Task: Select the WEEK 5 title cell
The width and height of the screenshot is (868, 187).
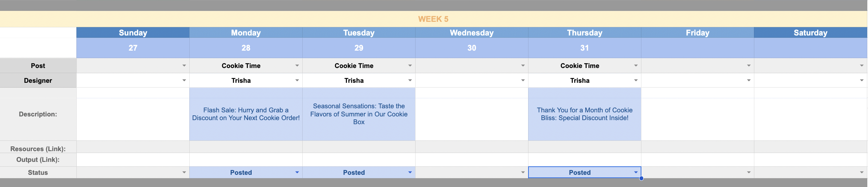Action: tap(433, 19)
